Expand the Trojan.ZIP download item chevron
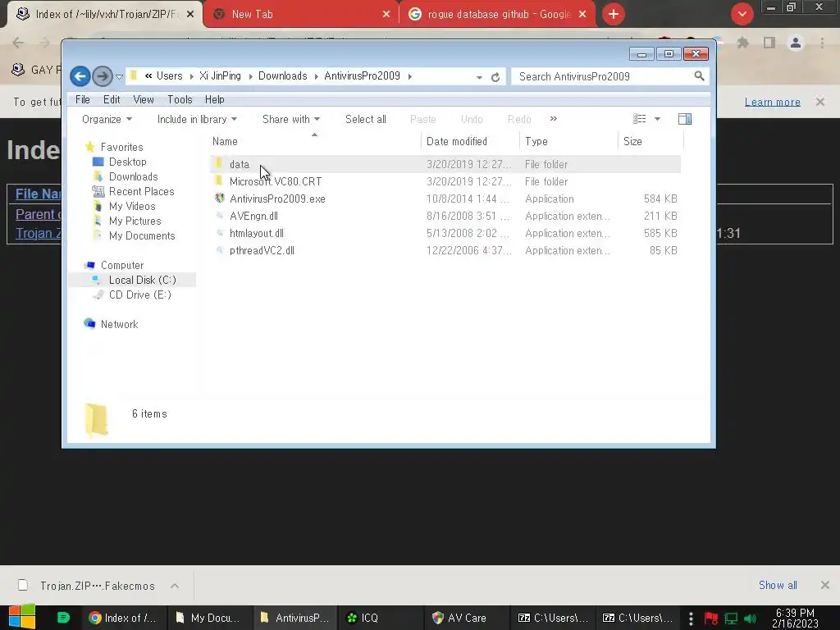Viewport: 840px width, 630px height. coord(175,586)
